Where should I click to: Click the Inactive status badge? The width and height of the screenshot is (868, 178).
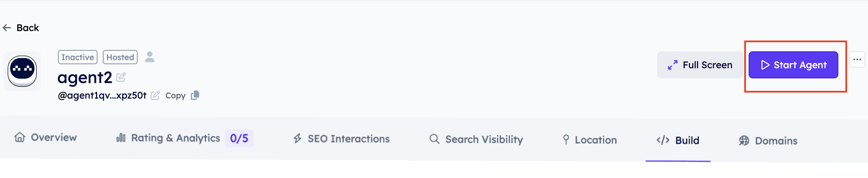[x=78, y=57]
